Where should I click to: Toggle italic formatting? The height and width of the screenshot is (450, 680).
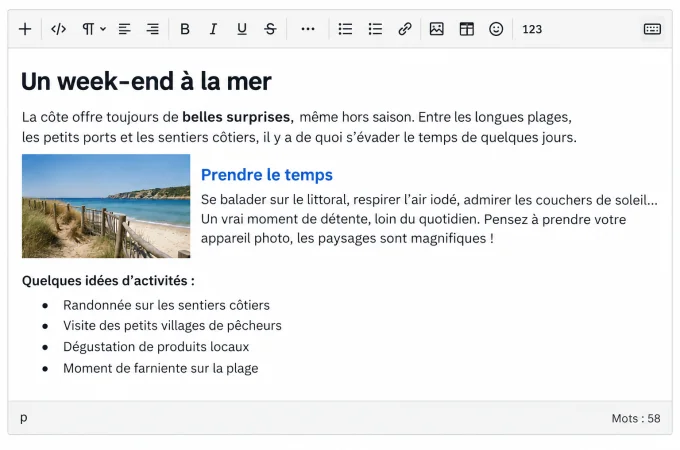click(213, 29)
